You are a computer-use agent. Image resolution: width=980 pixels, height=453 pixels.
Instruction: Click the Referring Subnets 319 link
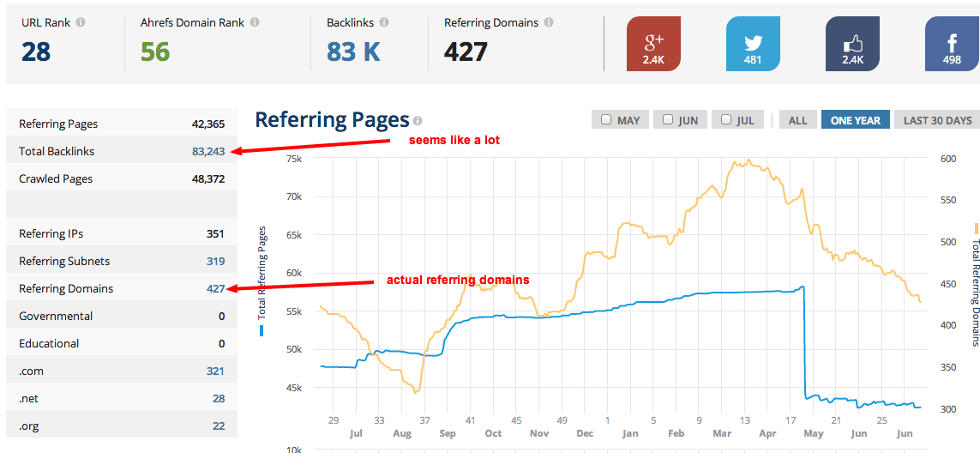pyautogui.click(x=215, y=261)
